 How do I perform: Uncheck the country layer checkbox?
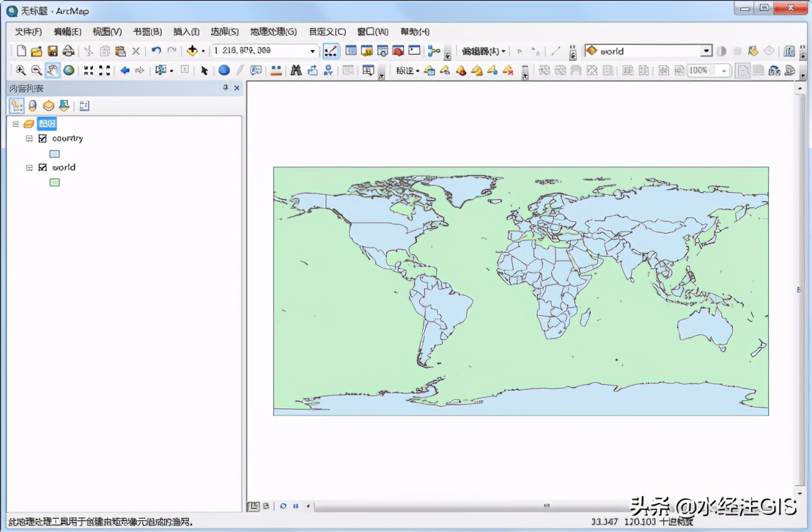(43, 138)
